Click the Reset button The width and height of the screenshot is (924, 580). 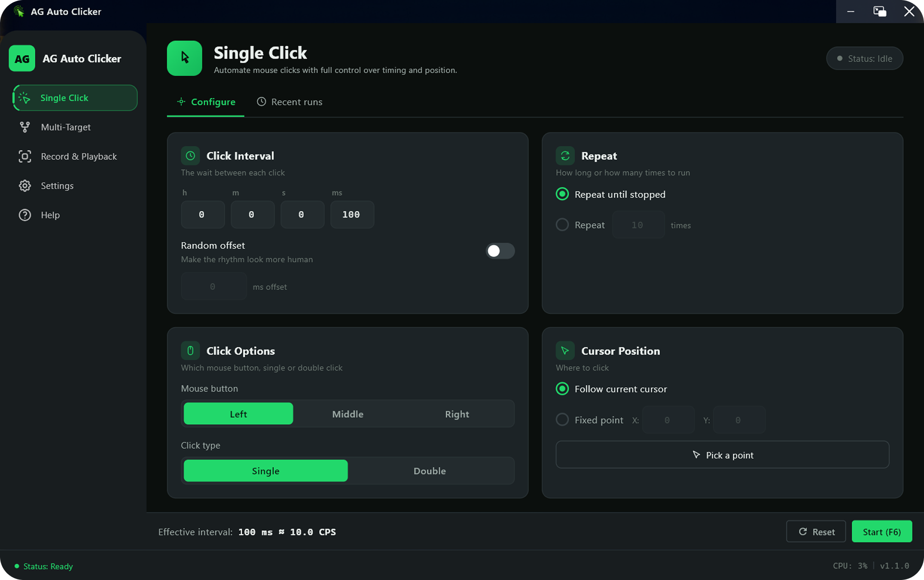(x=816, y=532)
